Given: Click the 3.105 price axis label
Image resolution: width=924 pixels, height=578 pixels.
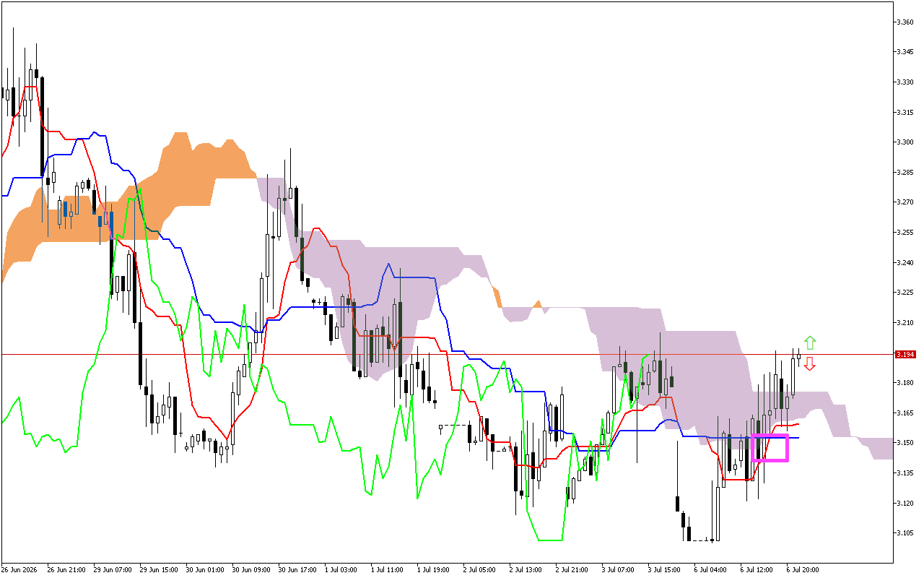Looking at the screenshot, I should (x=905, y=533).
